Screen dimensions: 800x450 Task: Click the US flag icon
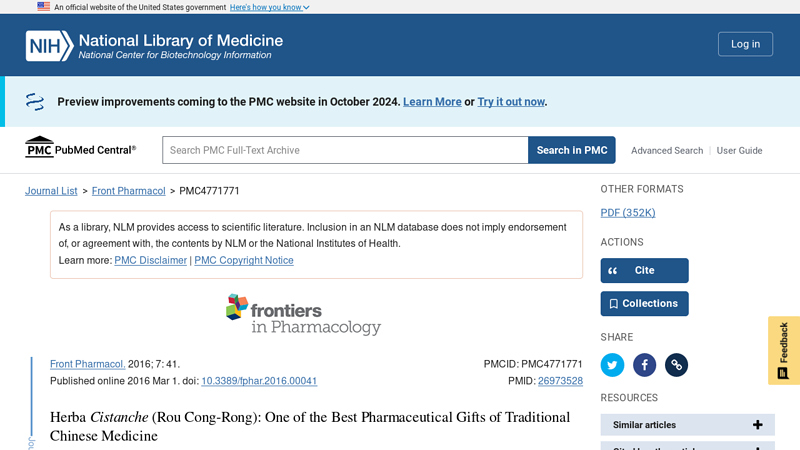(x=43, y=7)
